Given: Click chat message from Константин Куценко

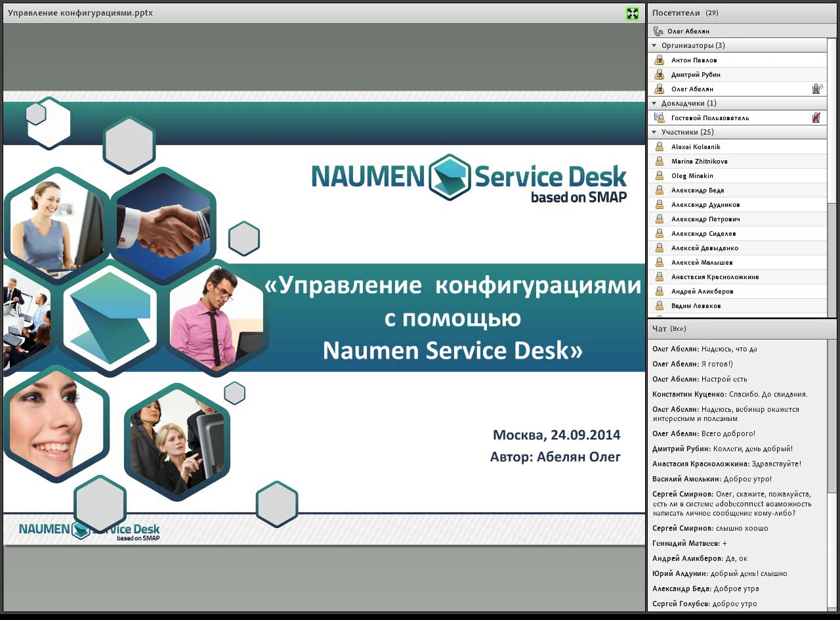Looking at the screenshot, I should (730, 394).
